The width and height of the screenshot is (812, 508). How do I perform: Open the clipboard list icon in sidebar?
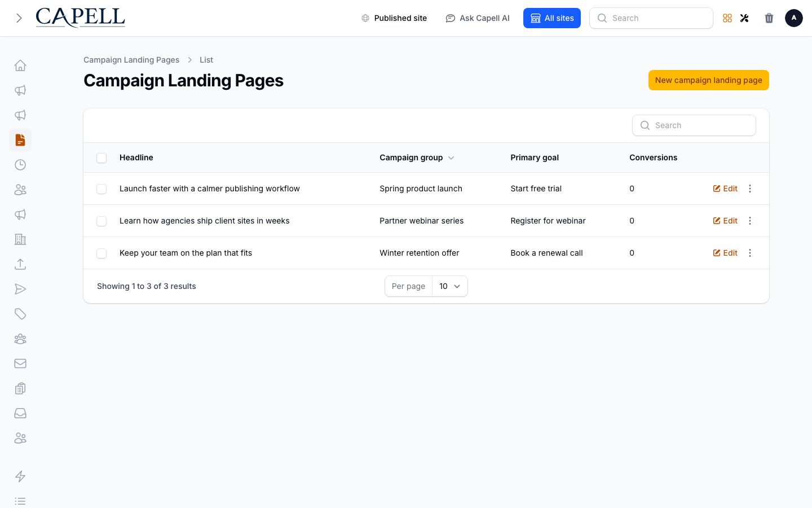tap(20, 388)
